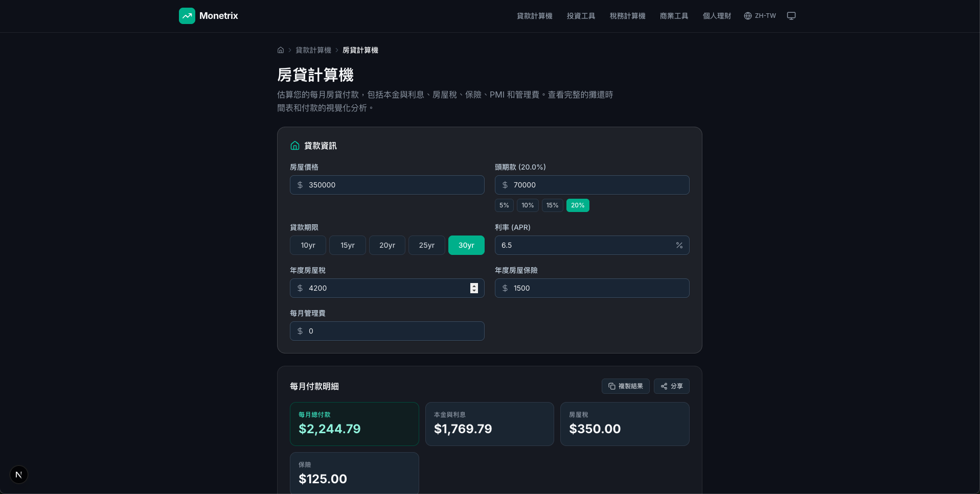Focus the 年度房屋保險 input showing 1500
The width and height of the screenshot is (980, 494).
pyautogui.click(x=592, y=288)
